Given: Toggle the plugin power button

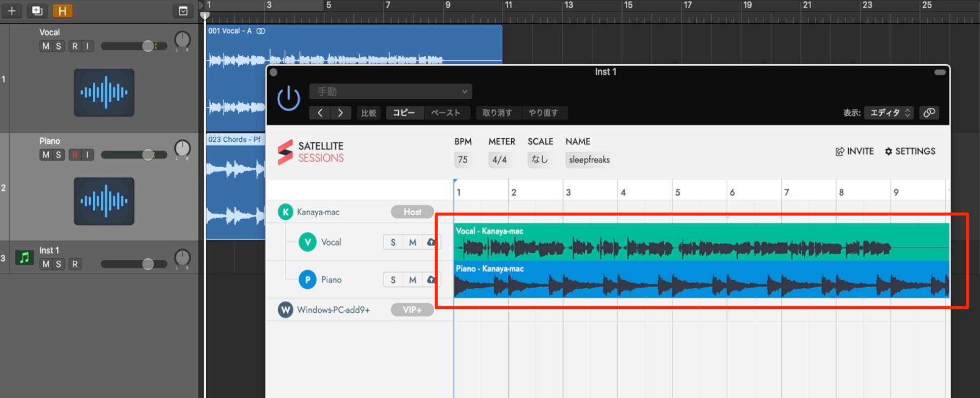Looking at the screenshot, I should [x=289, y=98].
